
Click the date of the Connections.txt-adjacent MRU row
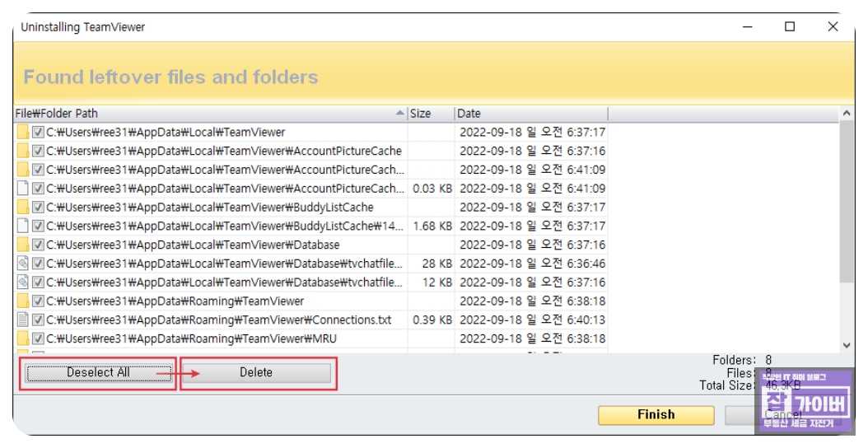click(533, 339)
